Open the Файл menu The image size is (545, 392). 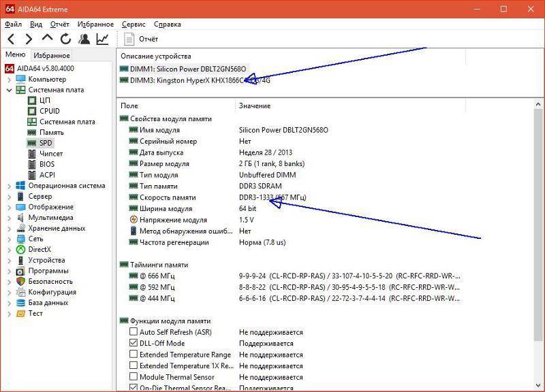[13, 24]
